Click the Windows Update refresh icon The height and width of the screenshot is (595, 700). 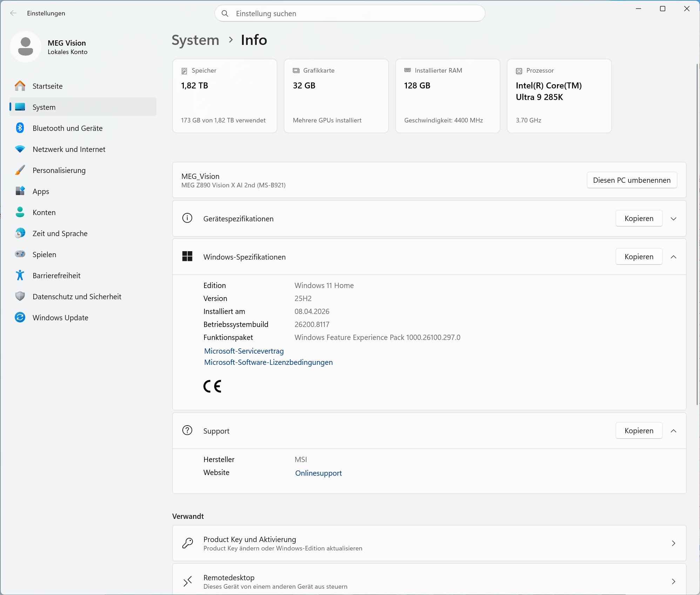[x=20, y=317]
